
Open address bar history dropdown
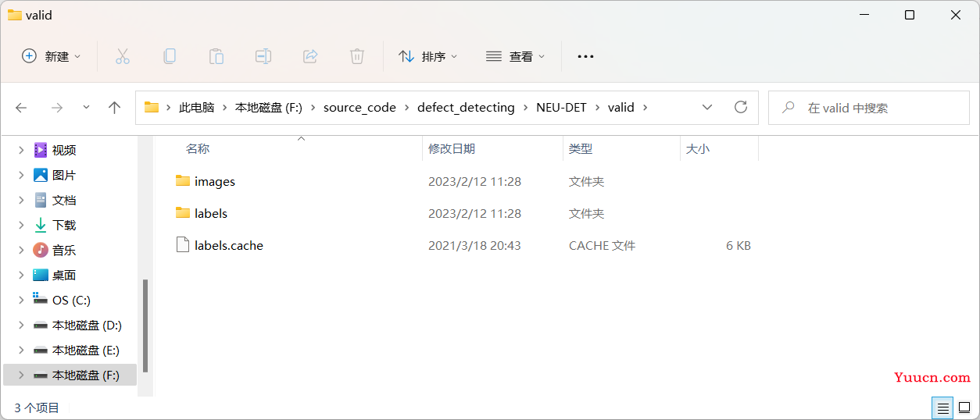(x=707, y=108)
